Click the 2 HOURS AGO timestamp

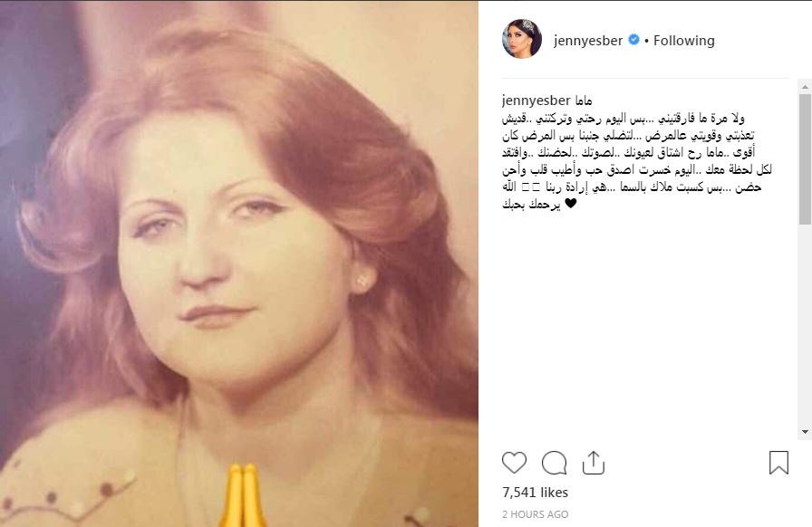click(x=535, y=514)
